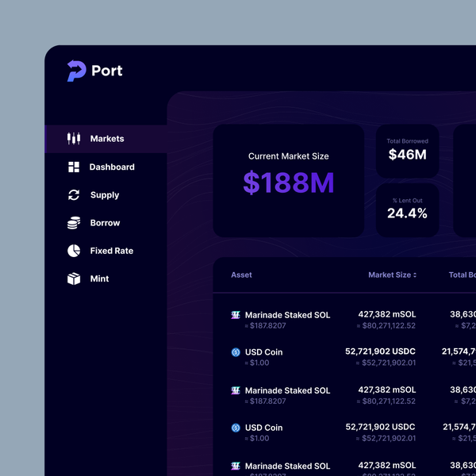476x476 pixels.
Task: Click the second 427,382 mSOL market size value
Action: pos(387,390)
